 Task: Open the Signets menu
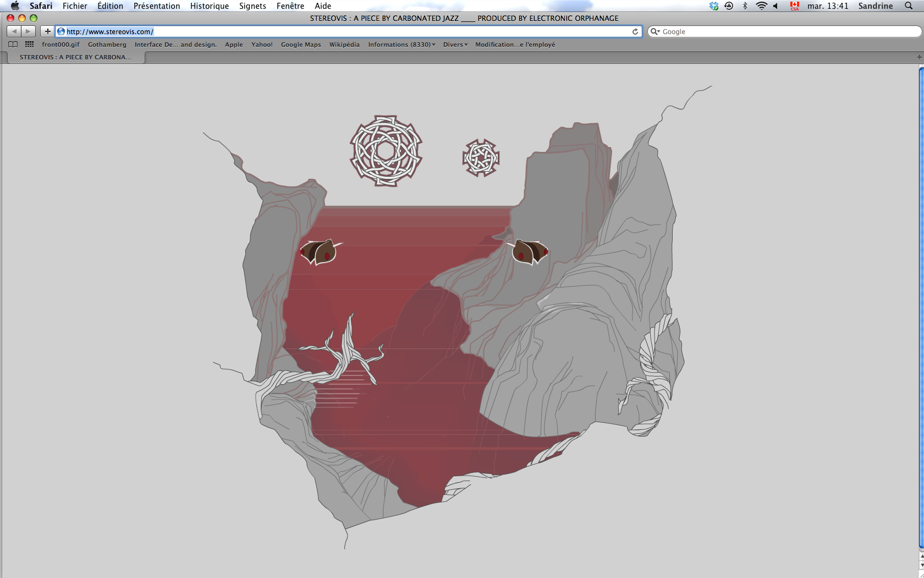[252, 6]
